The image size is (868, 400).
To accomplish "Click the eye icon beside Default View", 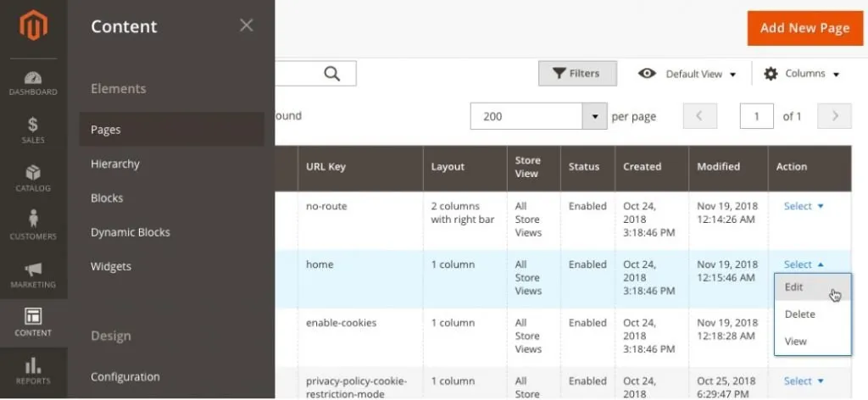I will coord(647,74).
